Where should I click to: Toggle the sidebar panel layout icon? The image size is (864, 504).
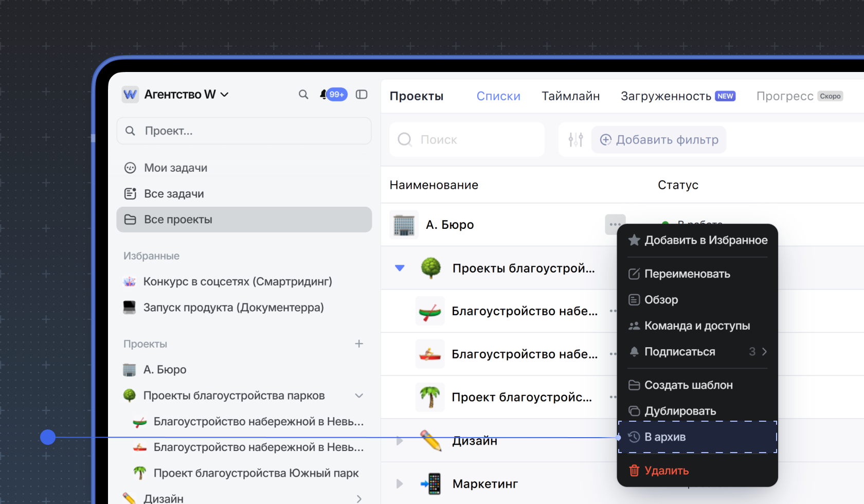point(362,95)
